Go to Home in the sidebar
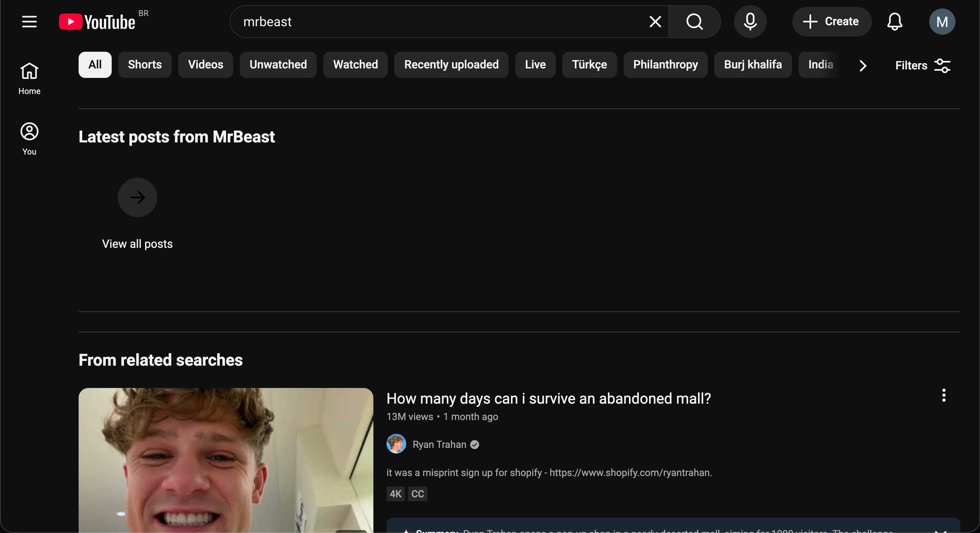This screenshot has height=533, width=980. pos(29,79)
